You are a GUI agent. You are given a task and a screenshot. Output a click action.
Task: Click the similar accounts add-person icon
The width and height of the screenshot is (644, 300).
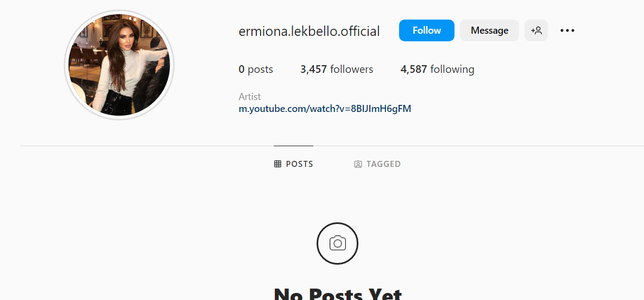[536, 30]
